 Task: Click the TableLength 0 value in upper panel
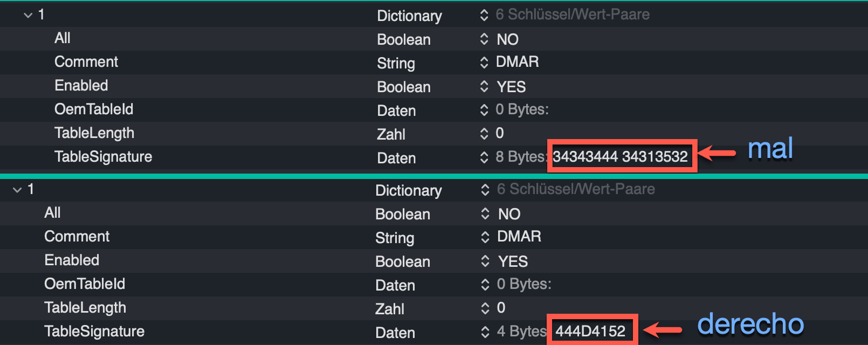pos(500,133)
